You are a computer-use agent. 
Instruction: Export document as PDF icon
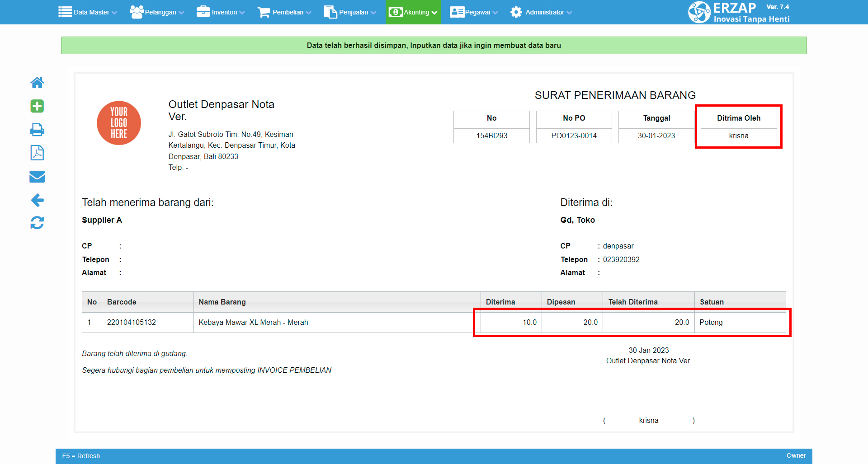pos(37,153)
